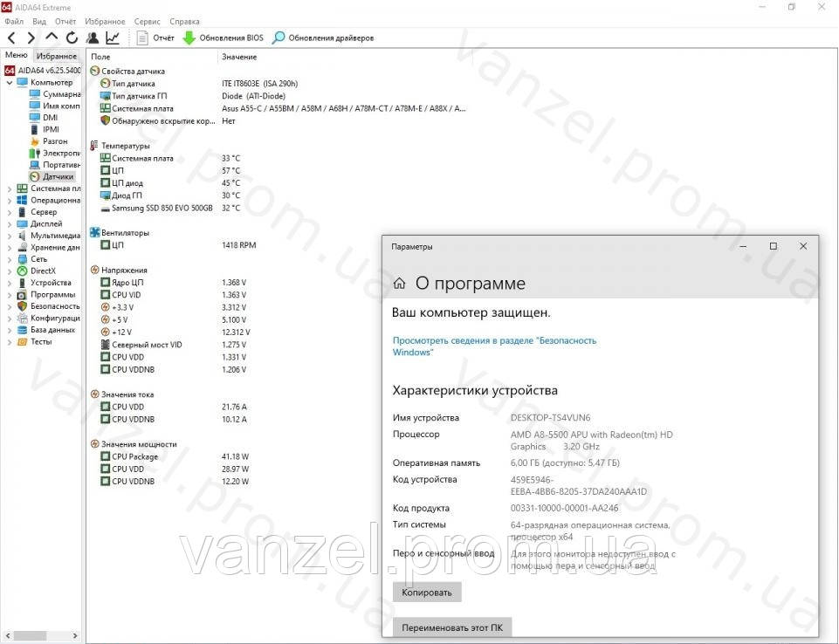This screenshot has width=839, height=644.
Task: Click the Значение column header
Action: click(239, 57)
